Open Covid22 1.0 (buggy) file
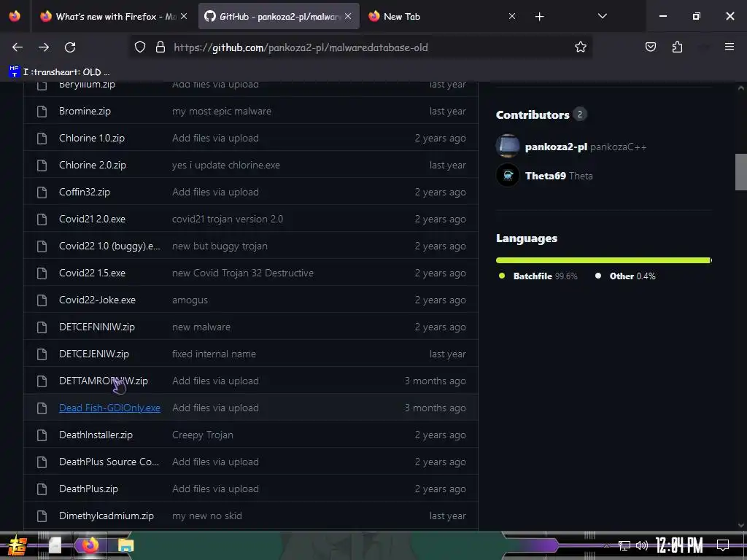This screenshot has width=747, height=560. (109, 246)
